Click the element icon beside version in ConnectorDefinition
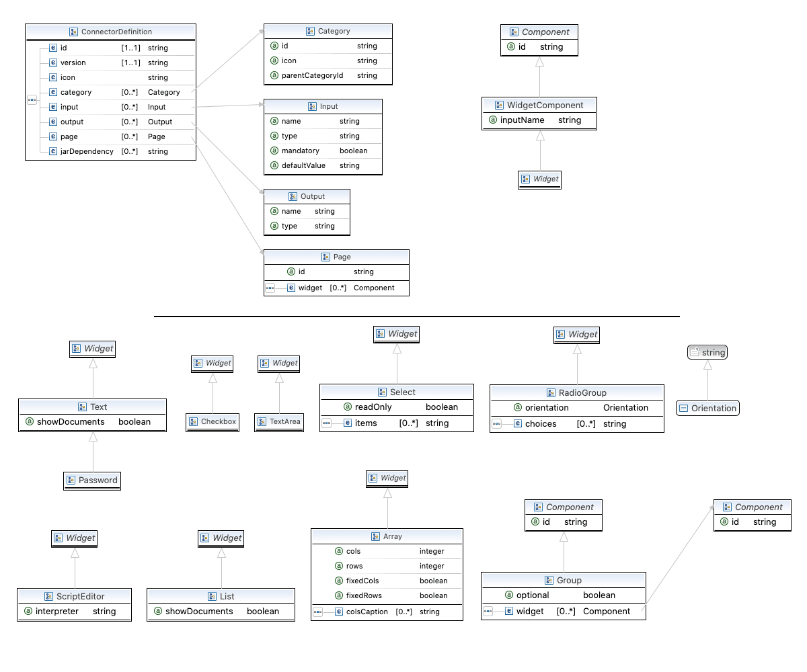This screenshot has width=807, height=672. point(52,62)
